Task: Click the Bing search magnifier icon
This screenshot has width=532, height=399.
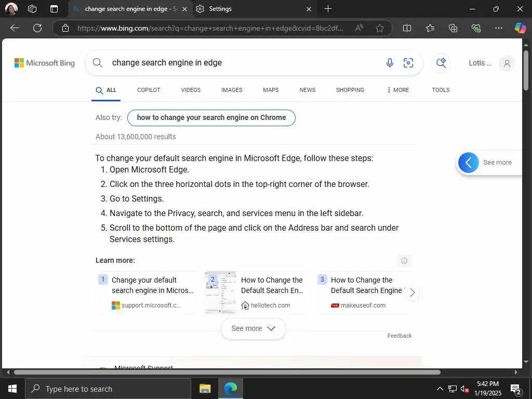Action: tap(97, 63)
